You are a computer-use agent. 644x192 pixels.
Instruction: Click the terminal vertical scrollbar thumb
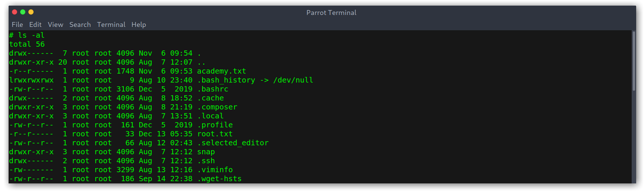[x=634, y=61]
